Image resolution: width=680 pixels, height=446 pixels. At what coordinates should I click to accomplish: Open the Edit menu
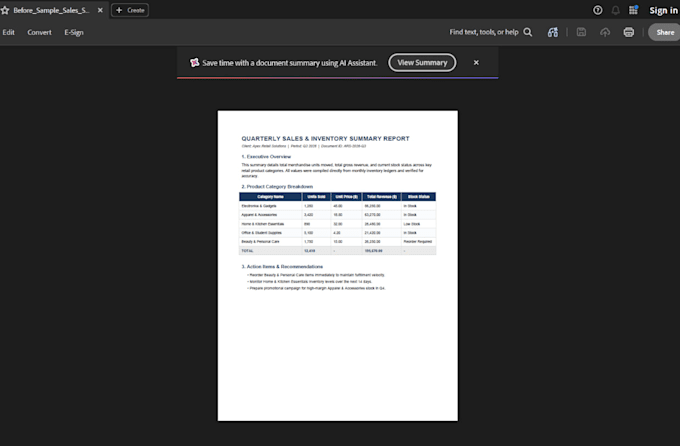click(x=8, y=32)
